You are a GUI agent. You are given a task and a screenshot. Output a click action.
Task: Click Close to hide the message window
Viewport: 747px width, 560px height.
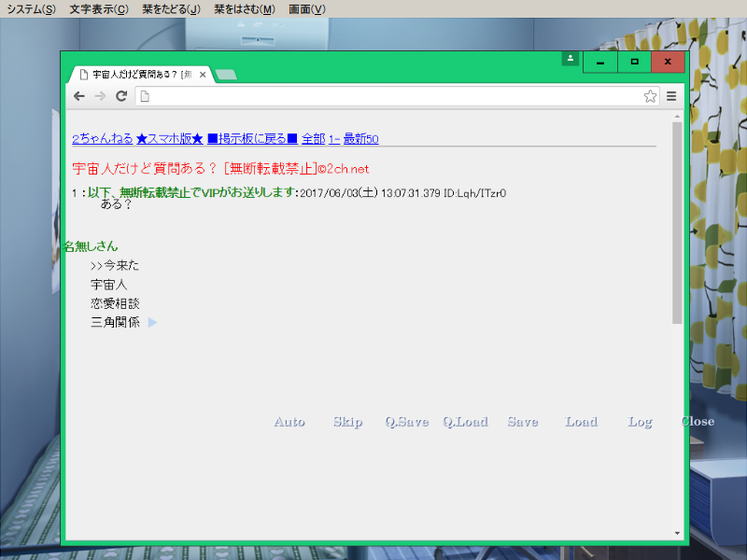[x=698, y=422]
